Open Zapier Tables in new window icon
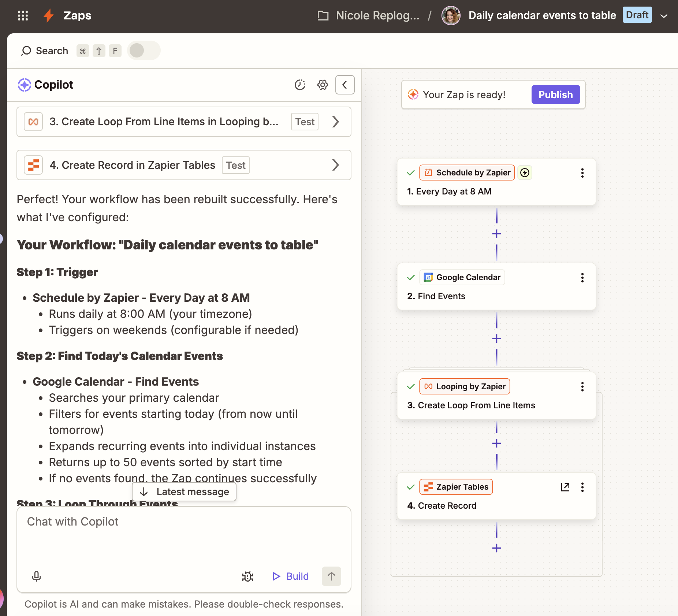Image resolution: width=678 pixels, height=616 pixels. pyautogui.click(x=565, y=487)
